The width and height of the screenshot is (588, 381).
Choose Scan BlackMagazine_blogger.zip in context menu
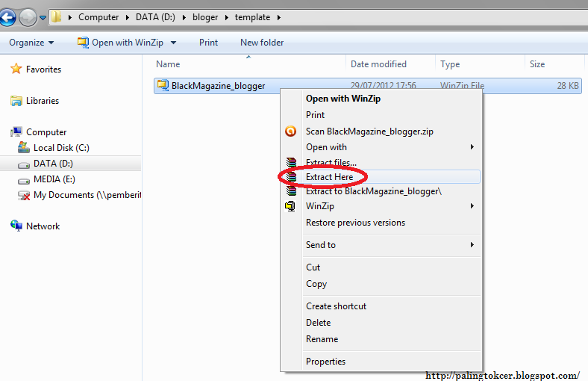(369, 131)
